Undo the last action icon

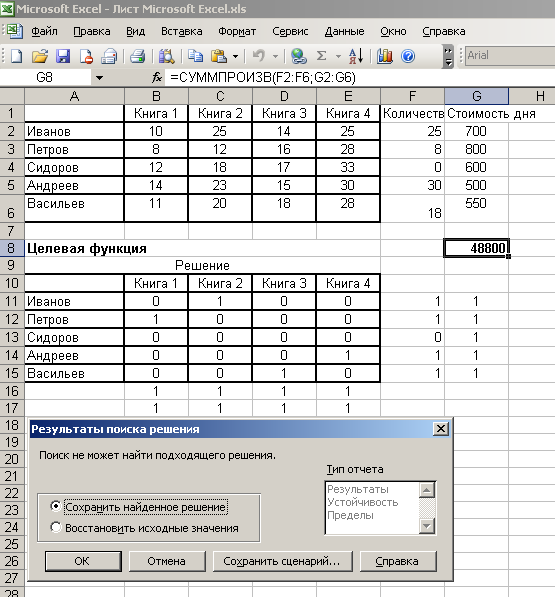pyautogui.click(x=259, y=56)
